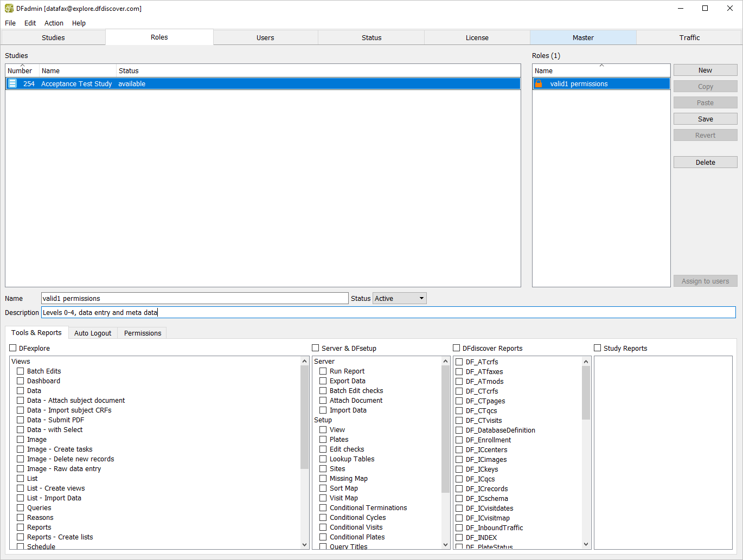Screen dimensions: 743x560
Task: Click the orange lock icon beside valid1 permissions
Action: [539, 83]
